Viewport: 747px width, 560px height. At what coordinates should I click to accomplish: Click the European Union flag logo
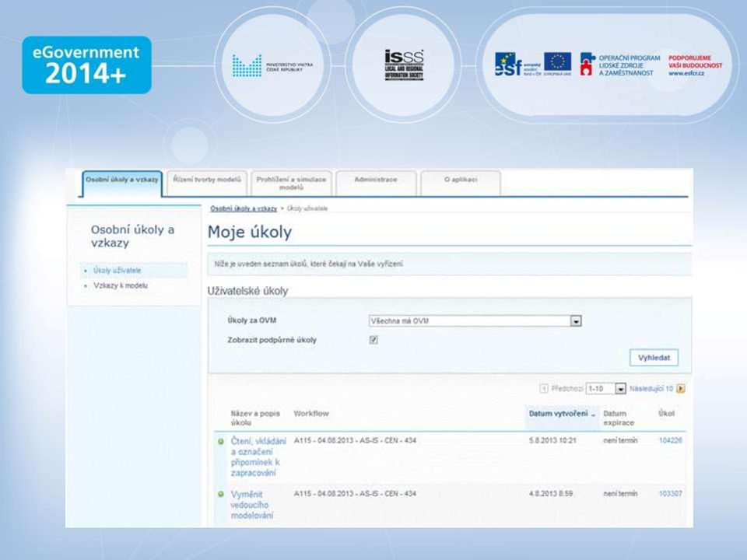[557, 64]
